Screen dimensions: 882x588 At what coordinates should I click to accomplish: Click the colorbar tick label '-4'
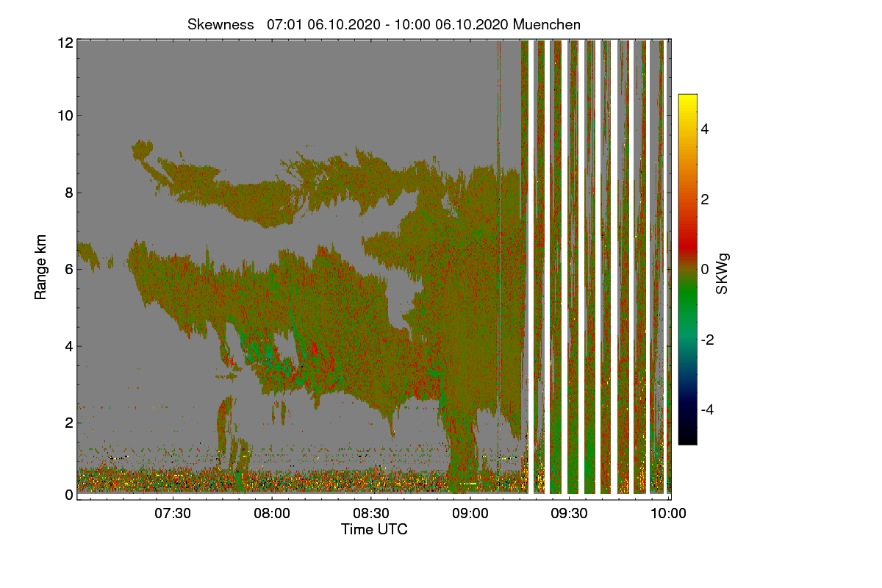[707, 409]
